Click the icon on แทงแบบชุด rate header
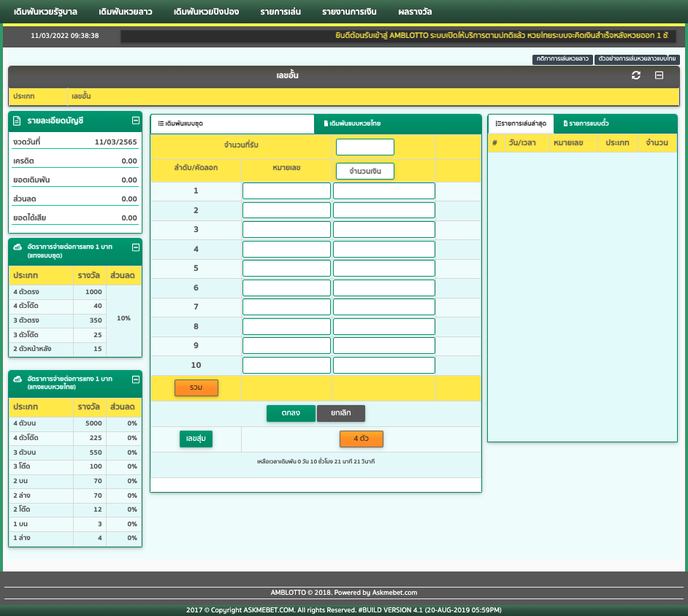The height and width of the screenshot is (616, 688). 18,247
